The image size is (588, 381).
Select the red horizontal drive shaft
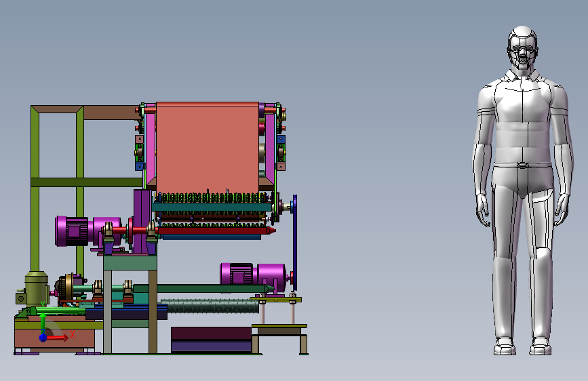click(216, 230)
